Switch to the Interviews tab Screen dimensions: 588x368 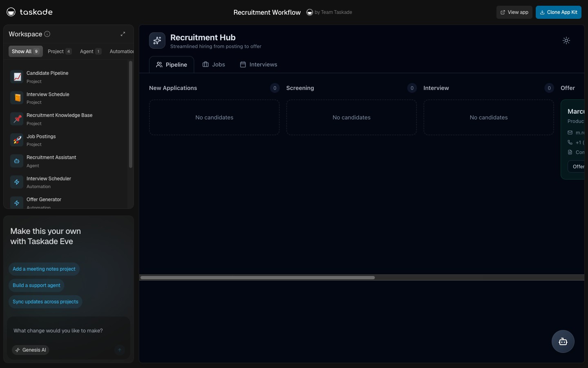pyautogui.click(x=258, y=65)
